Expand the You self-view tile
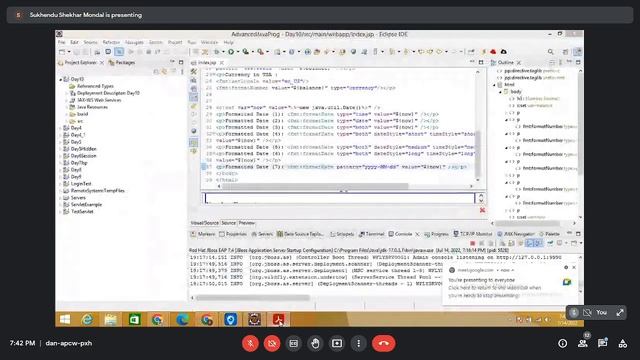 pyautogui.click(x=620, y=313)
